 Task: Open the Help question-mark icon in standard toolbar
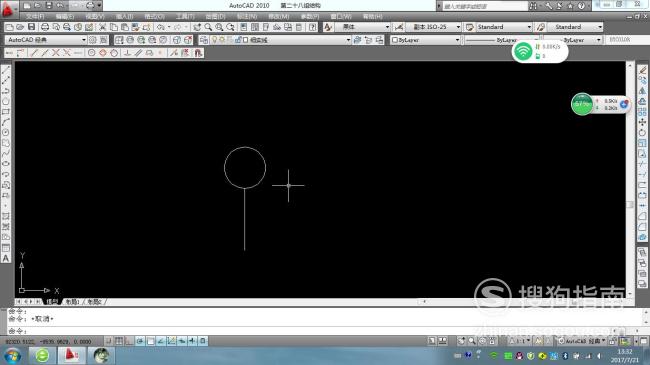[313, 27]
